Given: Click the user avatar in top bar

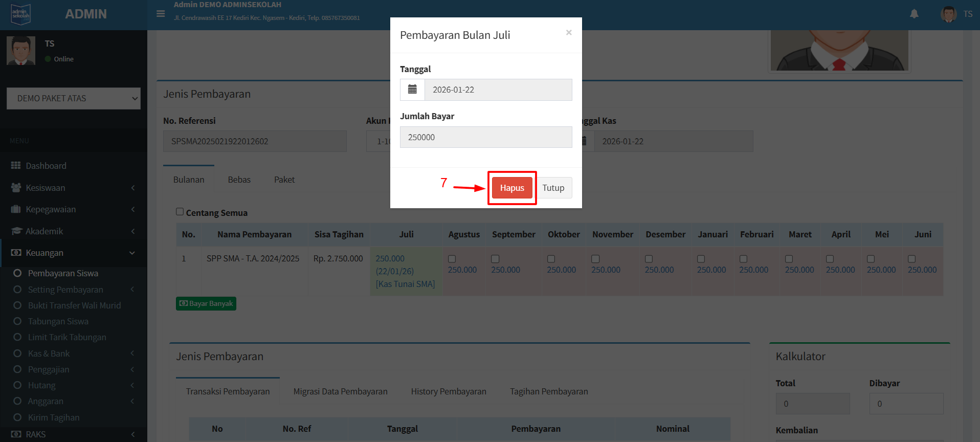Looking at the screenshot, I should coord(948,14).
